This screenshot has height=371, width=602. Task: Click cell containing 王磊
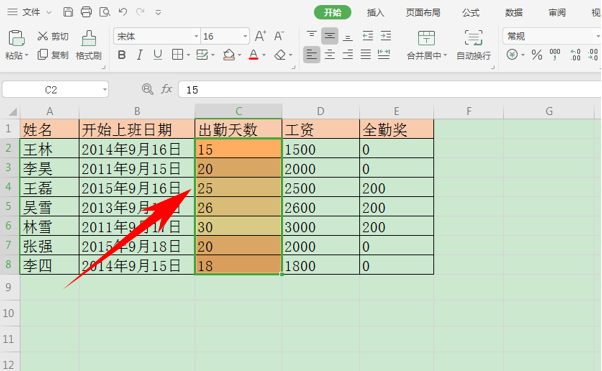point(50,188)
